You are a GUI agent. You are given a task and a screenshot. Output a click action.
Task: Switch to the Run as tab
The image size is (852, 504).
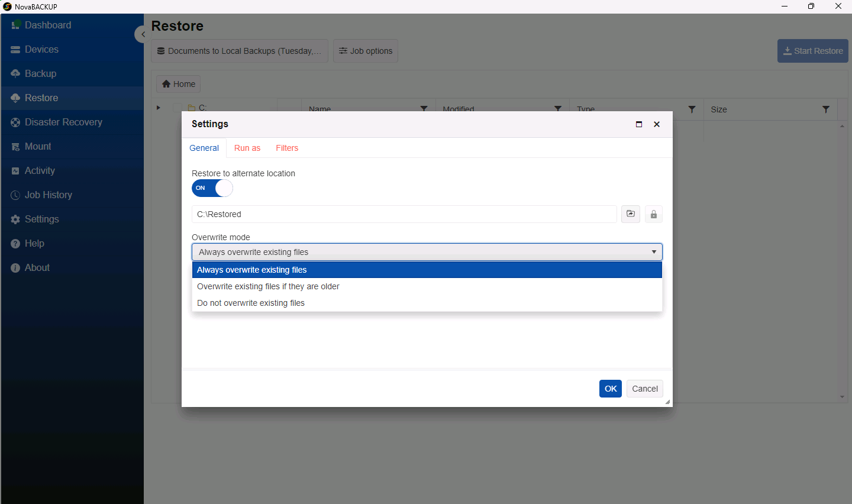247,148
